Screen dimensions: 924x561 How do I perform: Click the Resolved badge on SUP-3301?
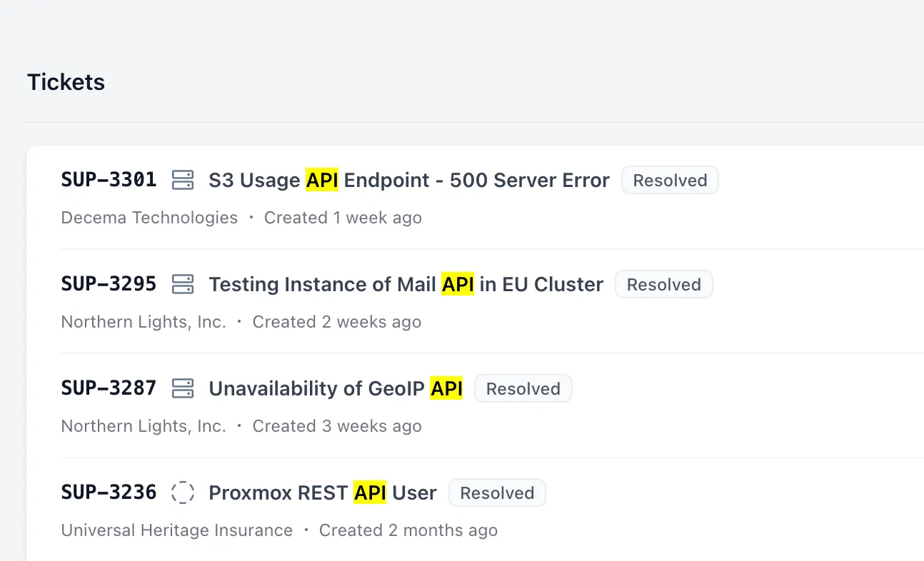[x=669, y=180]
